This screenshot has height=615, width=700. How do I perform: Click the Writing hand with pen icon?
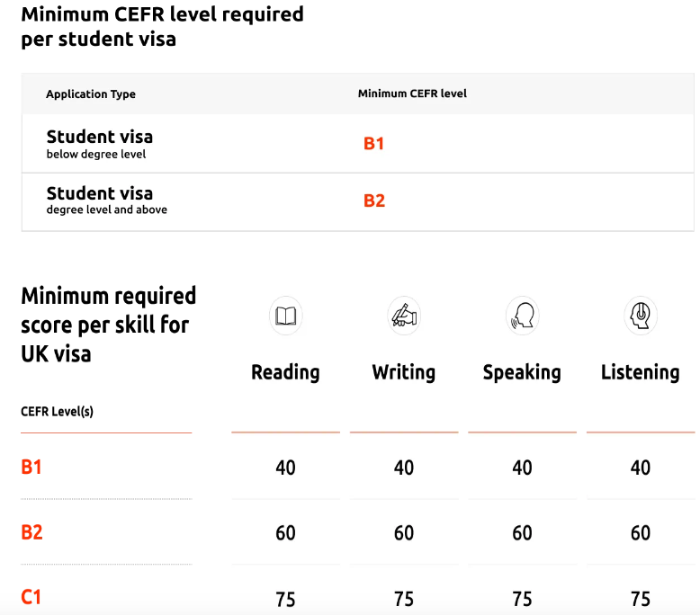pos(404,316)
